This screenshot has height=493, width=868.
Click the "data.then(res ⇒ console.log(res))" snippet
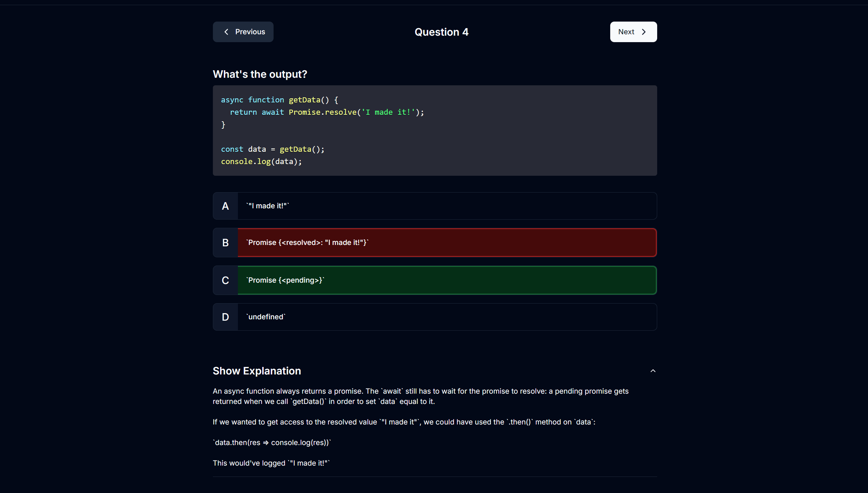coord(272,443)
